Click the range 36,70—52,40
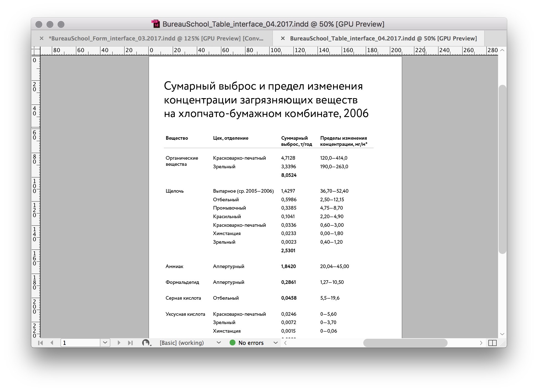The height and width of the screenshot is (392, 538). tap(334, 191)
